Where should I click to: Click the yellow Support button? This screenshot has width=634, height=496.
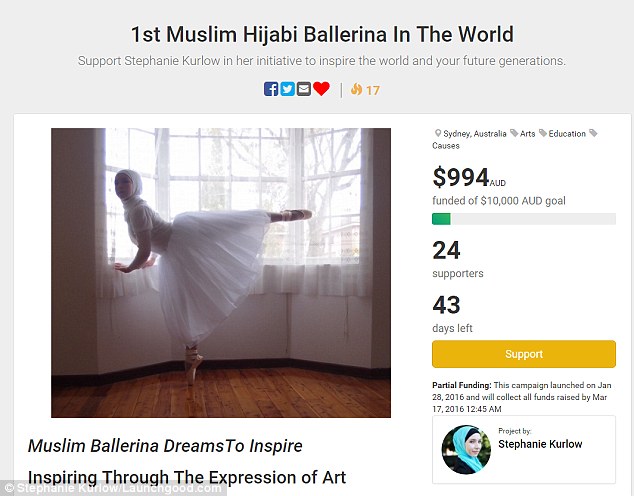[x=524, y=354]
